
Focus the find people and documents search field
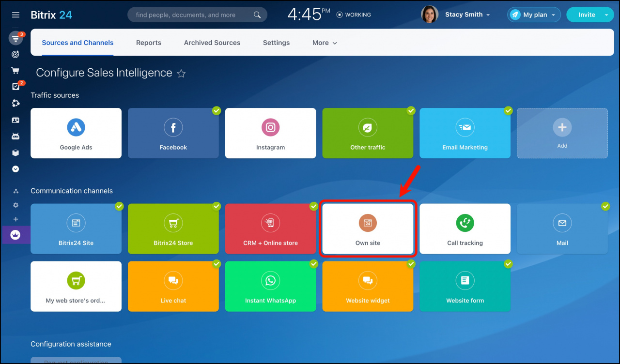click(197, 15)
